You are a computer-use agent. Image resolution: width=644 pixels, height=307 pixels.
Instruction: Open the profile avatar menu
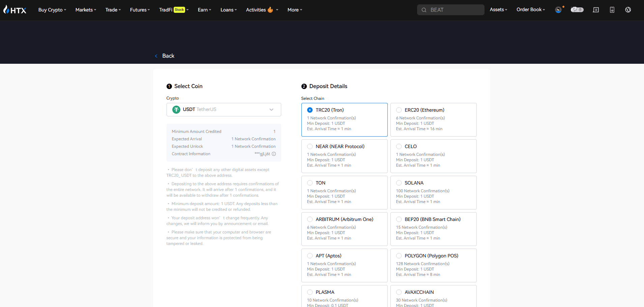(x=559, y=10)
